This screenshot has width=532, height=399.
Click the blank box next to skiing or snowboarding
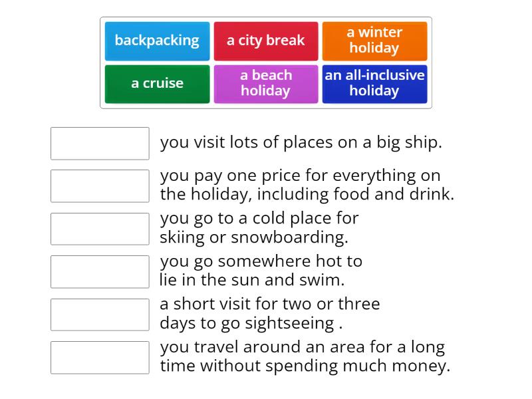click(100, 228)
